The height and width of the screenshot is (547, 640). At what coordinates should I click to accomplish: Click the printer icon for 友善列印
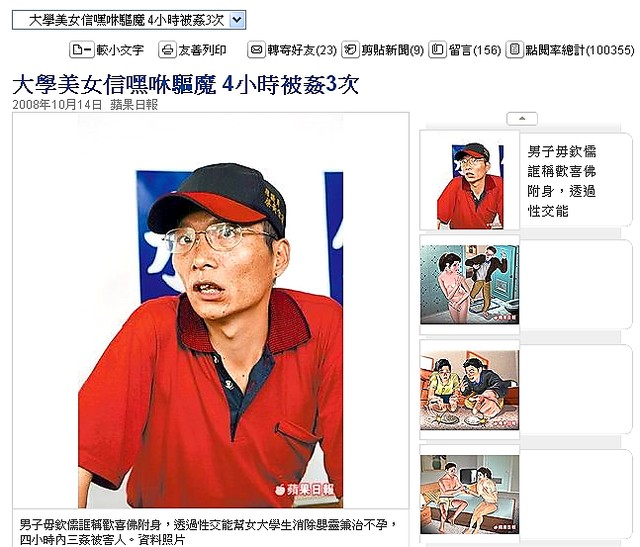(167, 50)
